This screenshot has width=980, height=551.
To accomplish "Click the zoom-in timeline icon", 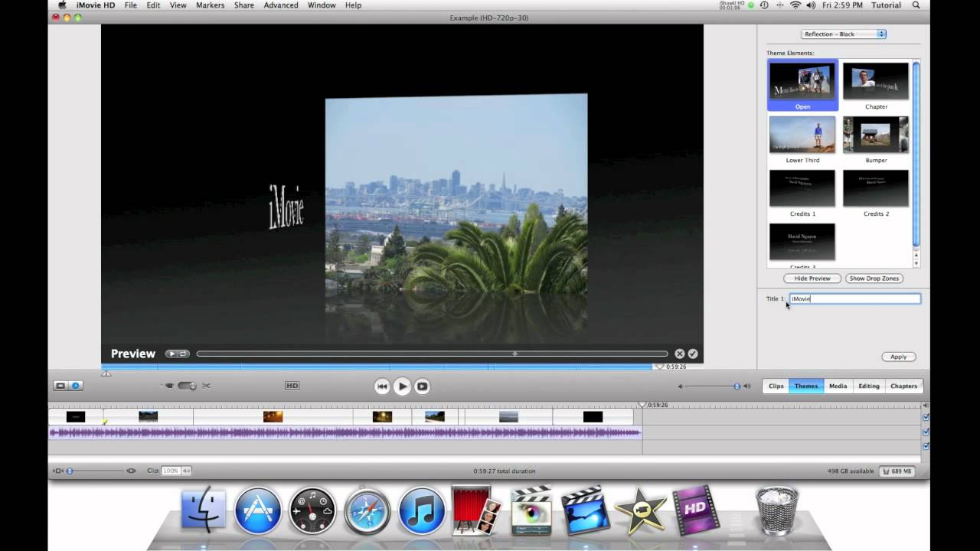I will pos(132,471).
